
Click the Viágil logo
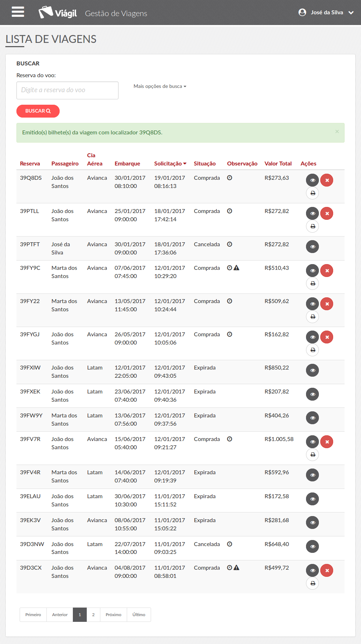[58, 13]
